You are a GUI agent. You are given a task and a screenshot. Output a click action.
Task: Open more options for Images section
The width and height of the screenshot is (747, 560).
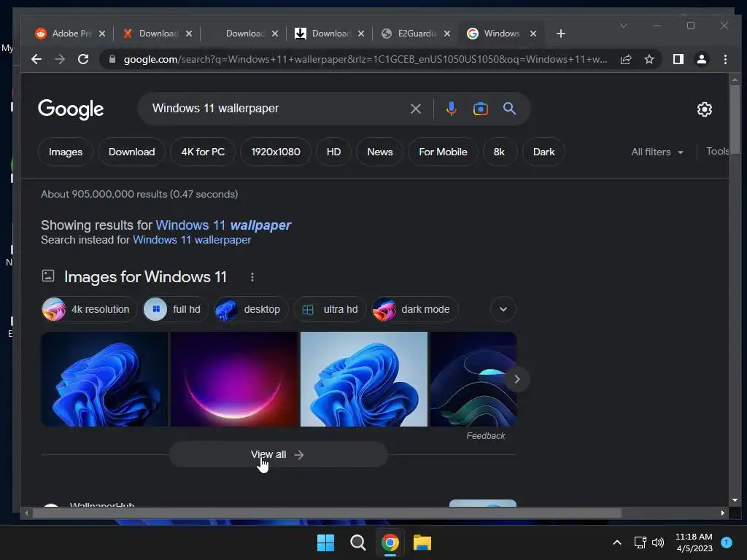252,277
